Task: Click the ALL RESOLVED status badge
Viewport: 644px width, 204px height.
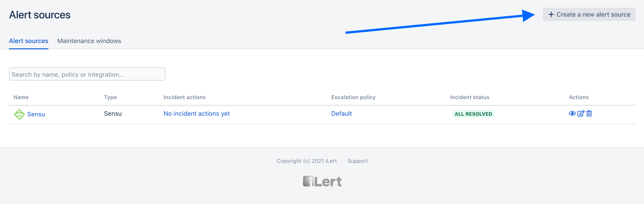Action: pyautogui.click(x=473, y=114)
